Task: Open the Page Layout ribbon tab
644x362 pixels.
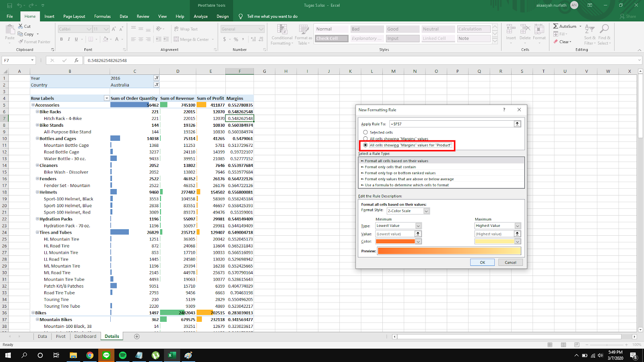Action: tap(74, 16)
